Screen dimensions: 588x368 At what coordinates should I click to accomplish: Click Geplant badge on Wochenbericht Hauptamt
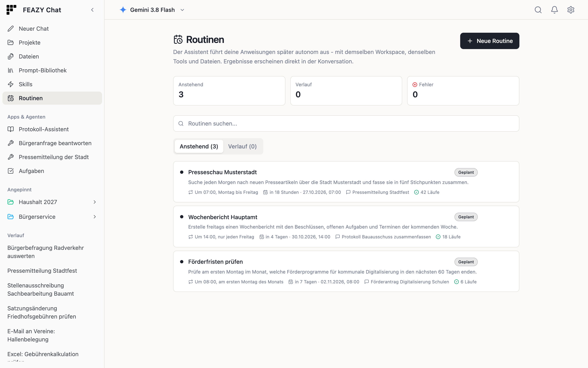point(466,217)
